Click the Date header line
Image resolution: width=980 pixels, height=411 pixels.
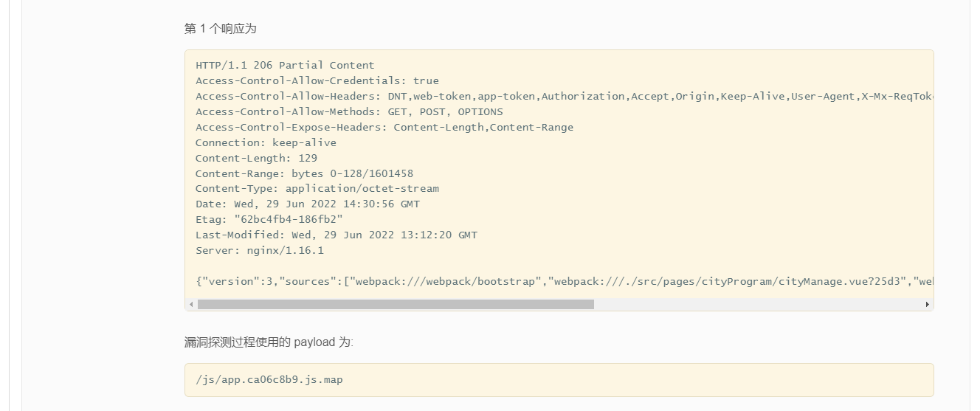[307, 204]
